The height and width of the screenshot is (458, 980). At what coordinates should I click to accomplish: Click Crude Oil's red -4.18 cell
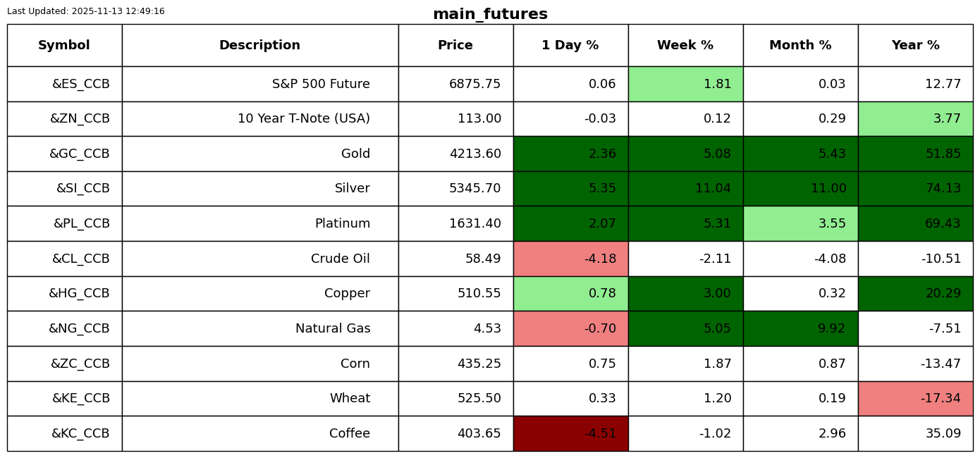click(570, 259)
